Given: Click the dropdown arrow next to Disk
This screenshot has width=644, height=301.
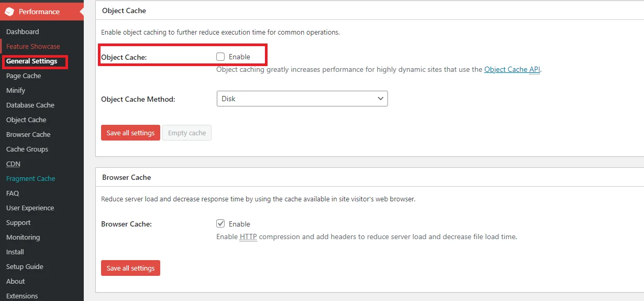Looking at the screenshot, I should tap(381, 99).
